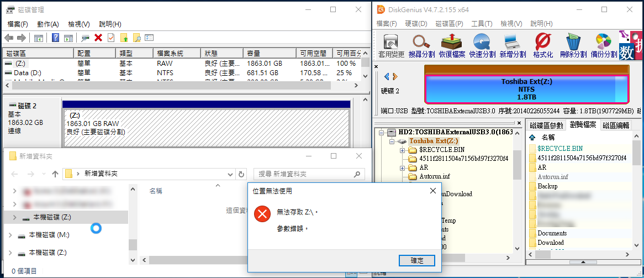The image size is (644, 278).
Task: Click 套用變更 in DiskGenius toolbar
Action: coord(391,46)
